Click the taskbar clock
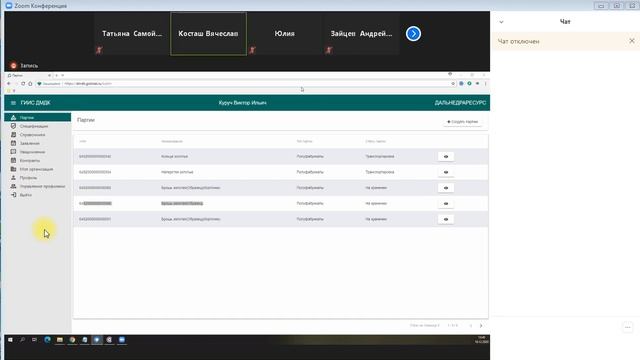 pyautogui.click(x=482, y=340)
